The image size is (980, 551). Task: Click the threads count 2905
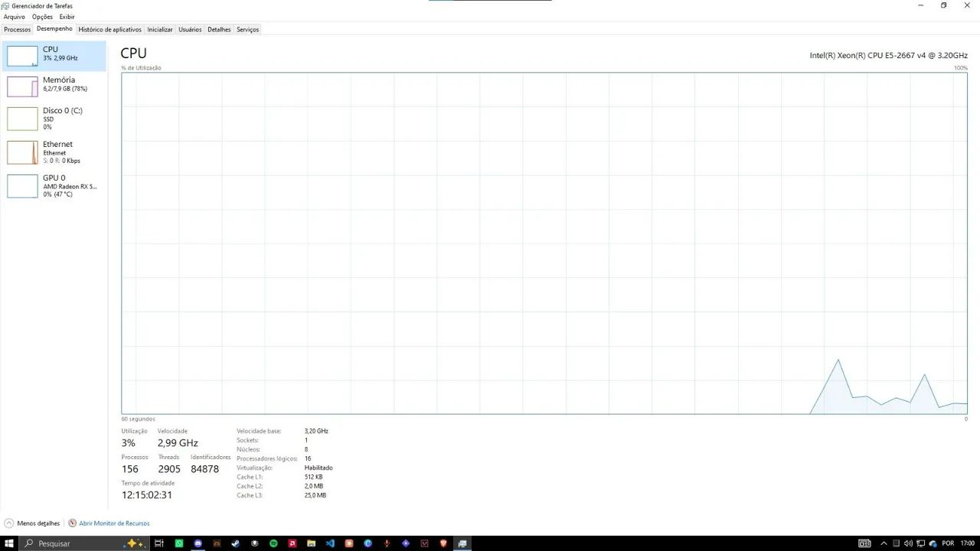point(169,469)
